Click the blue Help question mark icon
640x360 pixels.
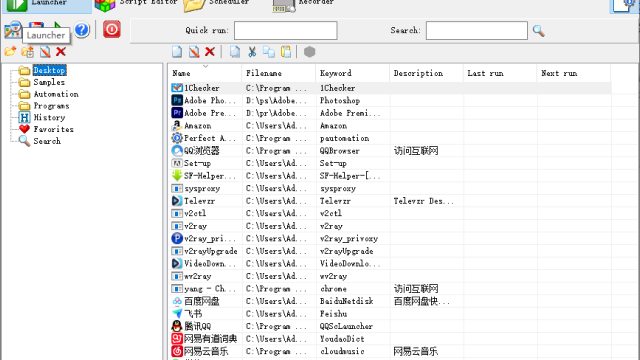point(82,30)
